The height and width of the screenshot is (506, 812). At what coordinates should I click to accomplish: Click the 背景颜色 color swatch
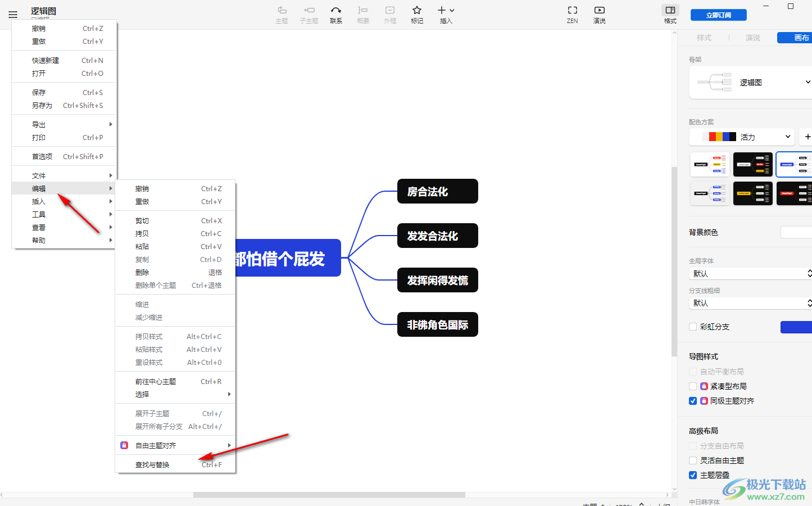coord(796,232)
